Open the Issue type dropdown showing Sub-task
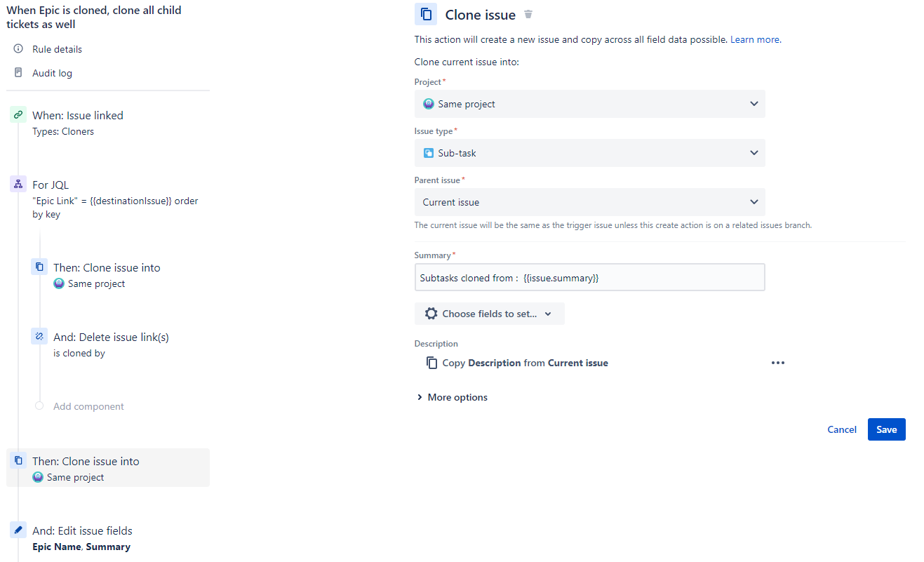Viewport: 924px width, 562px height. 589,153
